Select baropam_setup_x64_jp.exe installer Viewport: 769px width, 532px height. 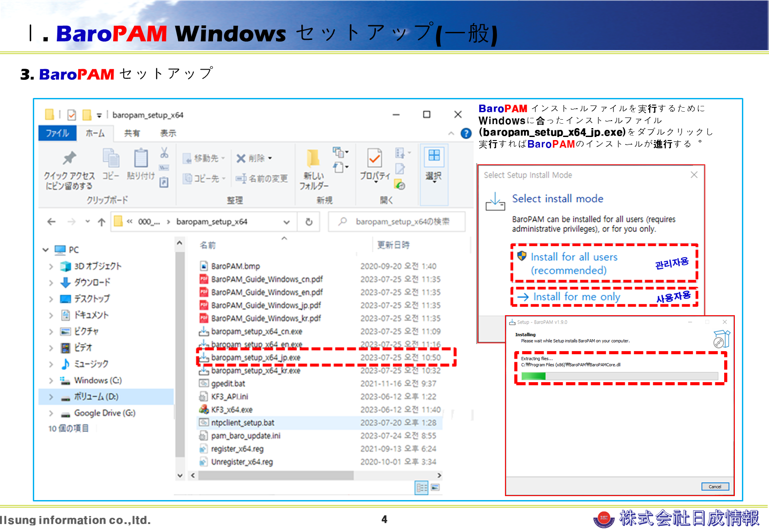[x=250, y=357]
